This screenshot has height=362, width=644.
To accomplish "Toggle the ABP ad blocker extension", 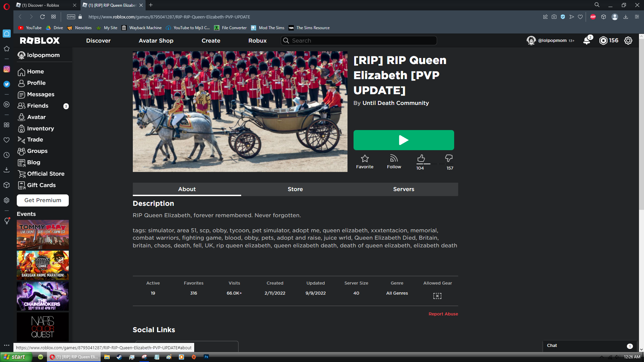I will tap(593, 17).
